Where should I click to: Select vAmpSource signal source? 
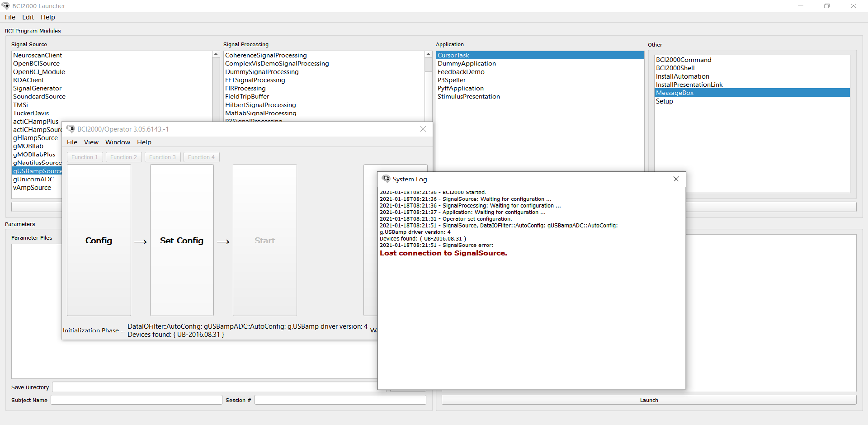click(x=32, y=188)
